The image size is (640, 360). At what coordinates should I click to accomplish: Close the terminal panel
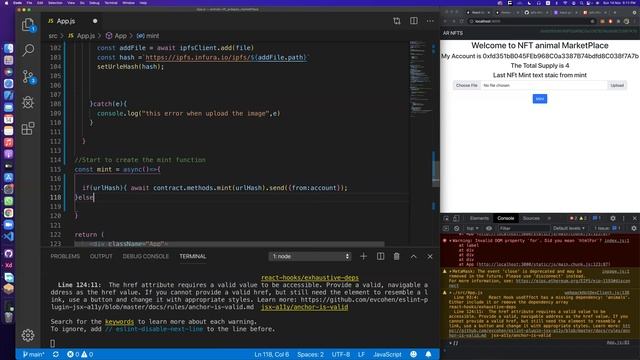[x=430, y=256]
